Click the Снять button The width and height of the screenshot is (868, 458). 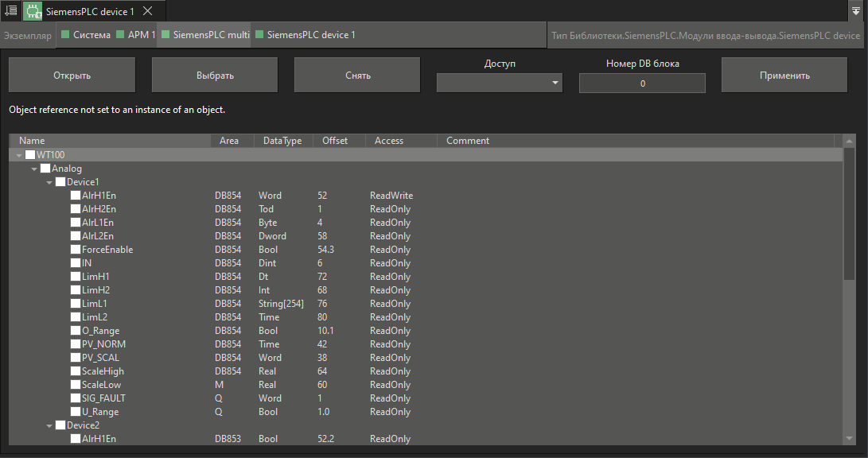click(357, 76)
